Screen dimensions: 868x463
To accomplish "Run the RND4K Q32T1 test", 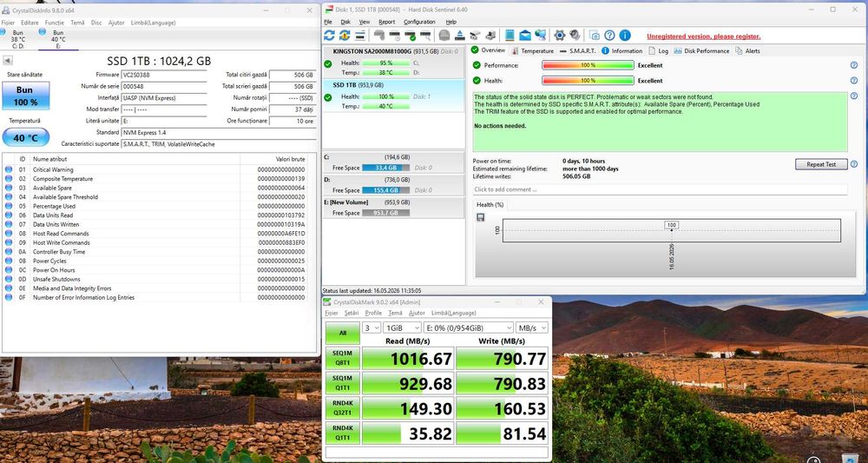I will [x=343, y=407].
